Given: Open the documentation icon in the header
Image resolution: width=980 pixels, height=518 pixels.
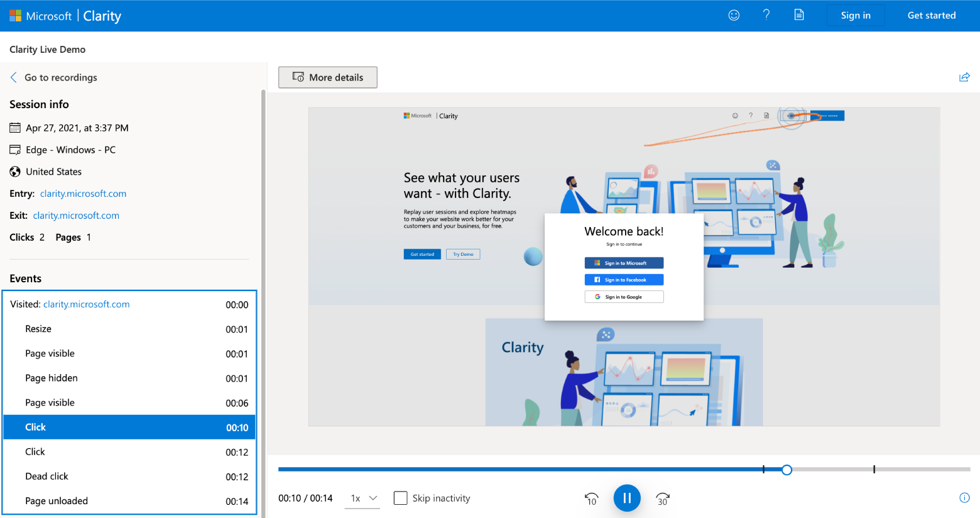Looking at the screenshot, I should click(799, 15).
